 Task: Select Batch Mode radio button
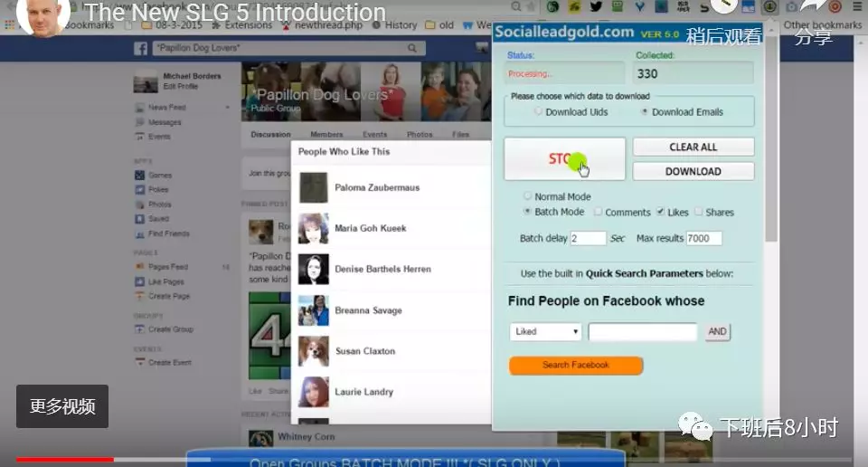coord(527,212)
